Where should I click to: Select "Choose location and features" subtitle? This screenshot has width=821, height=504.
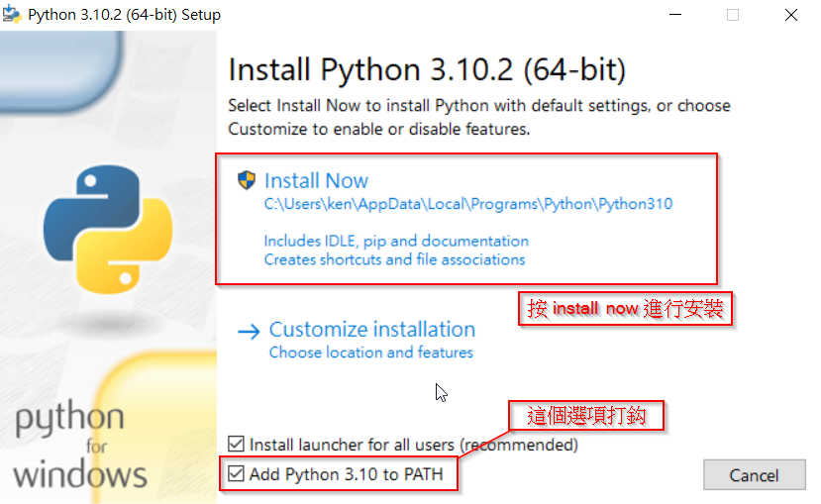click(370, 353)
